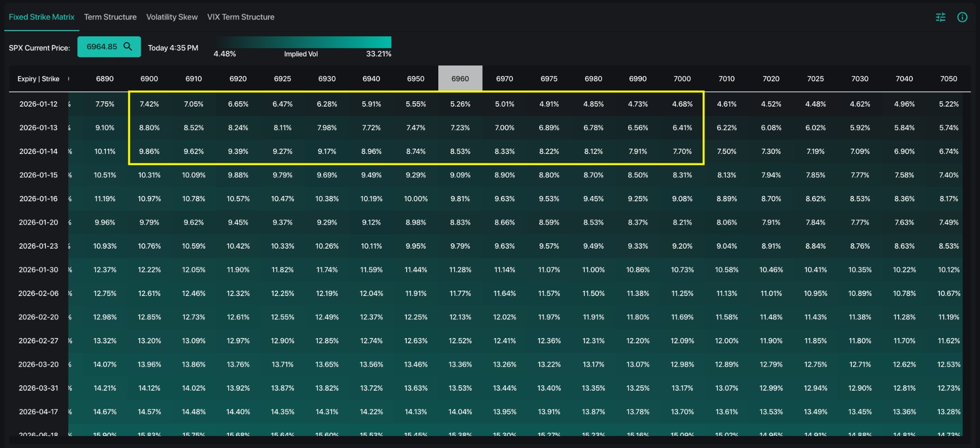Click the info circle icon
The image size is (980, 448).
tap(962, 17)
